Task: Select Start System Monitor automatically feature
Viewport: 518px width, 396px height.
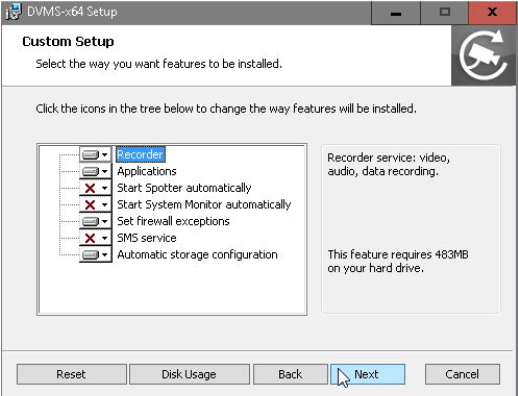Action: [204, 205]
